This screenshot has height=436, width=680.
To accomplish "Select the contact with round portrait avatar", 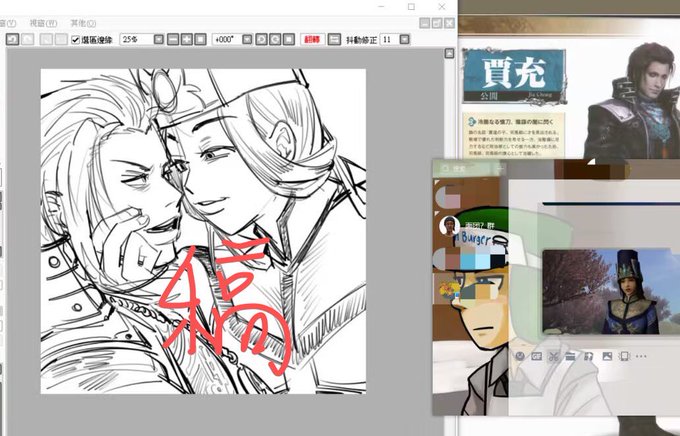I will click(x=449, y=226).
